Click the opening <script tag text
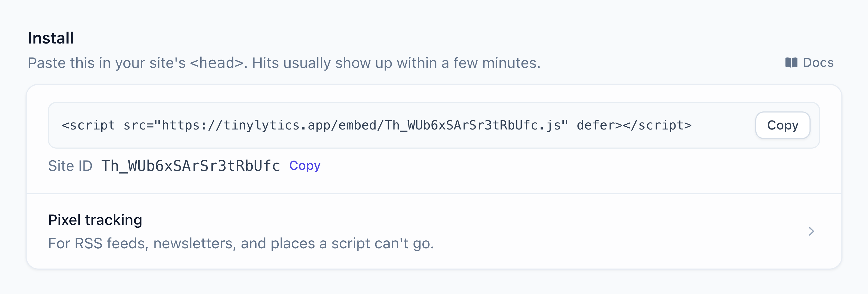Viewport: 868px width, 294px height. 88,125
